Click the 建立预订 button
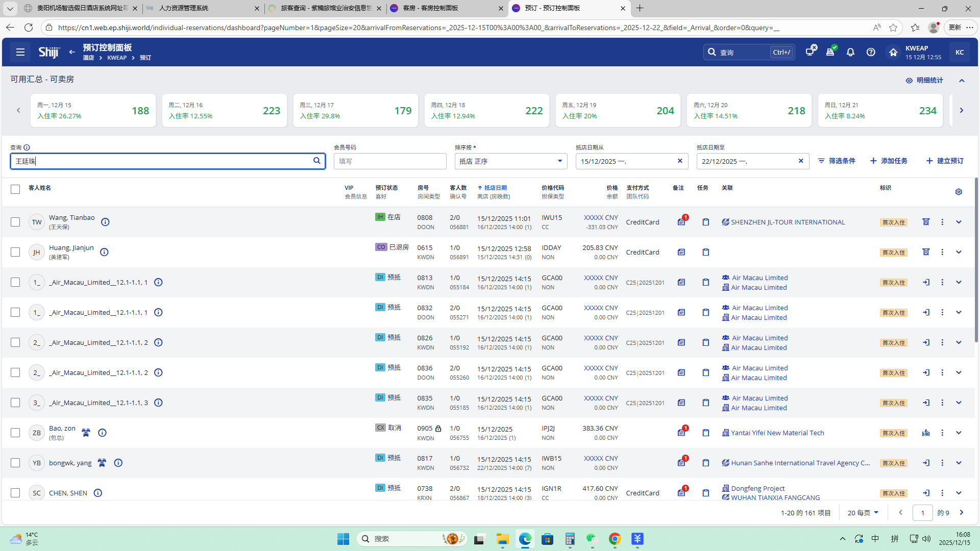 coord(945,161)
